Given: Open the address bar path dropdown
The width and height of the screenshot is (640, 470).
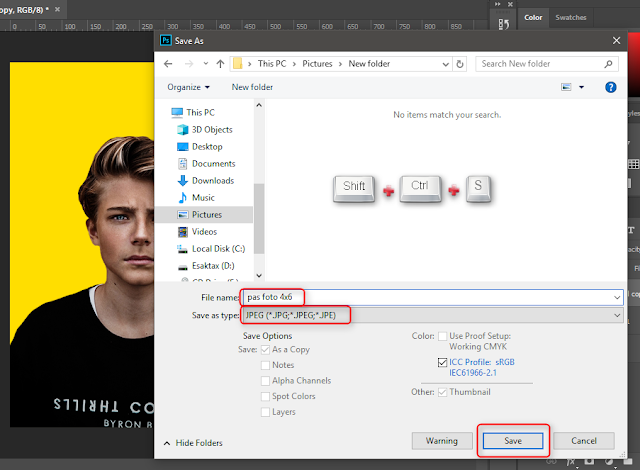Looking at the screenshot, I should point(446,64).
